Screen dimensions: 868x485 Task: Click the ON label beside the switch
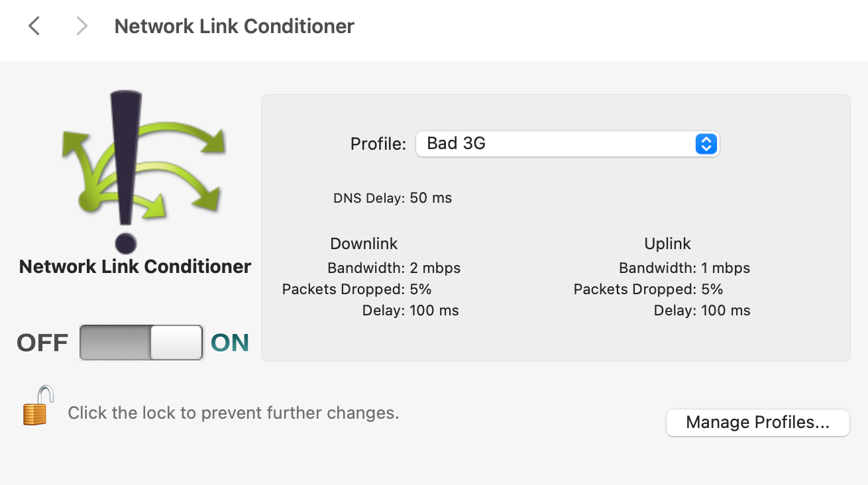[230, 343]
